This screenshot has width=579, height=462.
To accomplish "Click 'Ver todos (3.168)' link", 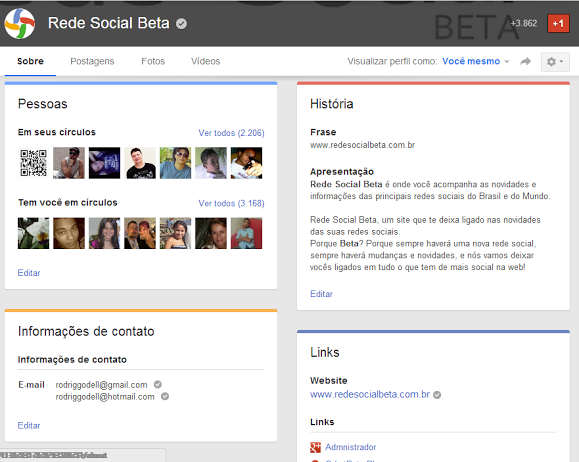I will pos(231,203).
